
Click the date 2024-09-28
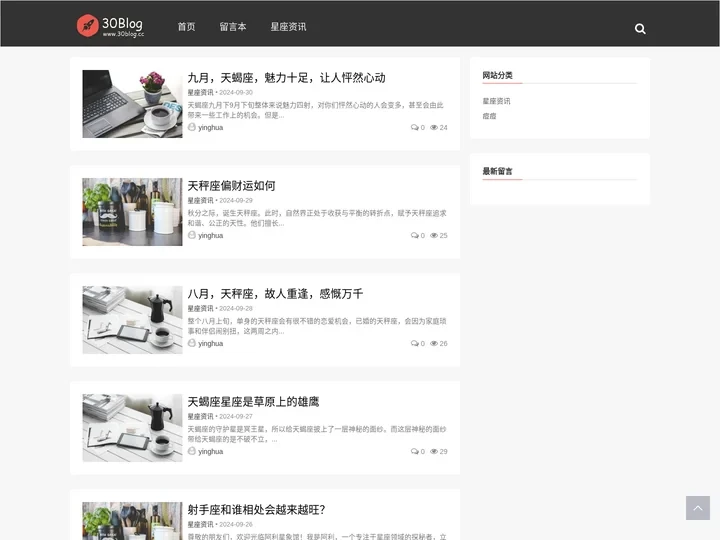(x=236, y=308)
